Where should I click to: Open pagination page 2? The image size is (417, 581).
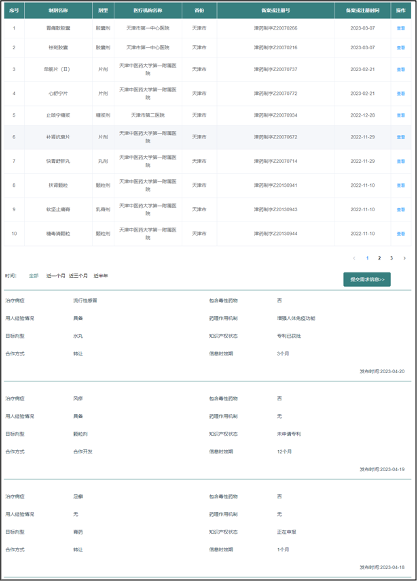pyautogui.click(x=379, y=258)
